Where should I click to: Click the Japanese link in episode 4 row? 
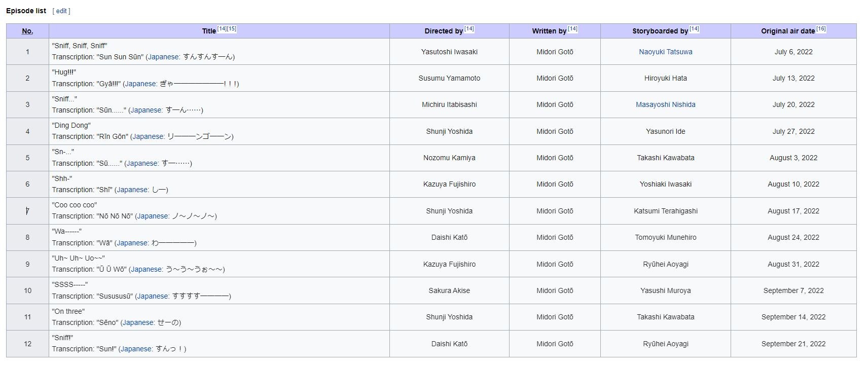pyautogui.click(x=148, y=136)
